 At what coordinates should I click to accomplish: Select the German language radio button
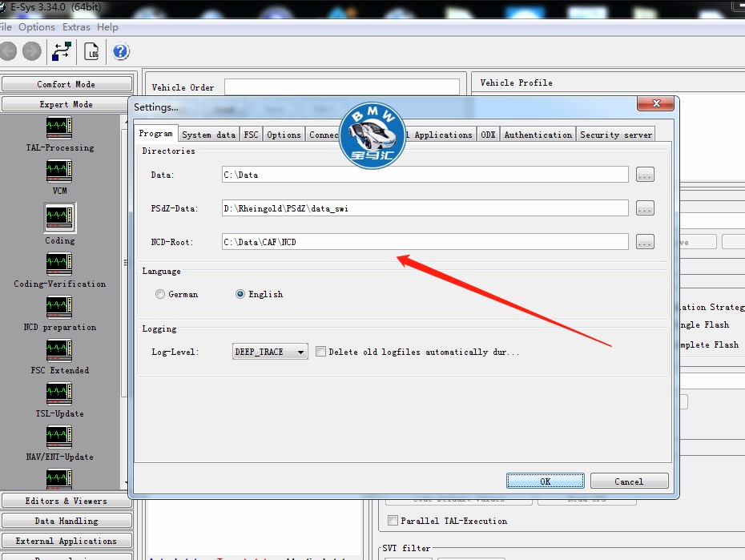pyautogui.click(x=160, y=295)
